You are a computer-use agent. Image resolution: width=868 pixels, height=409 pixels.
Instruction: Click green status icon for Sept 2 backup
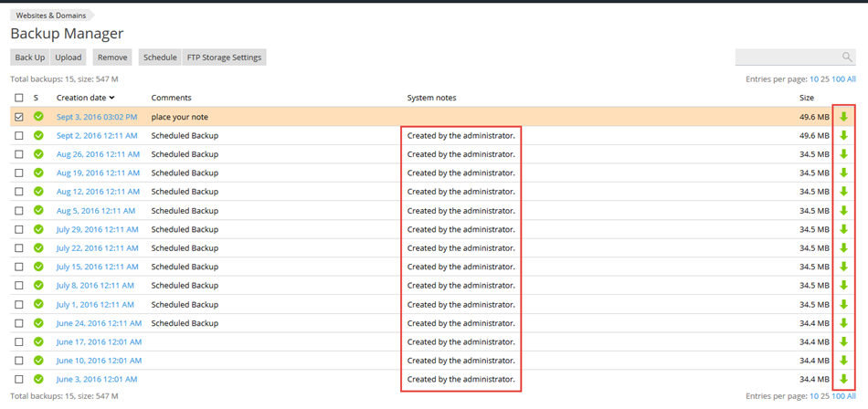(38, 135)
